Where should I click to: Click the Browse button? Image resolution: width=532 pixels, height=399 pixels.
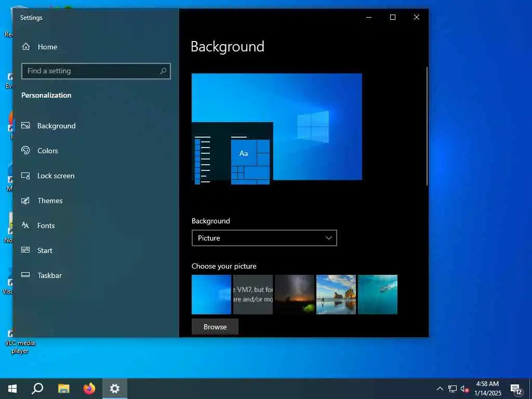click(215, 327)
